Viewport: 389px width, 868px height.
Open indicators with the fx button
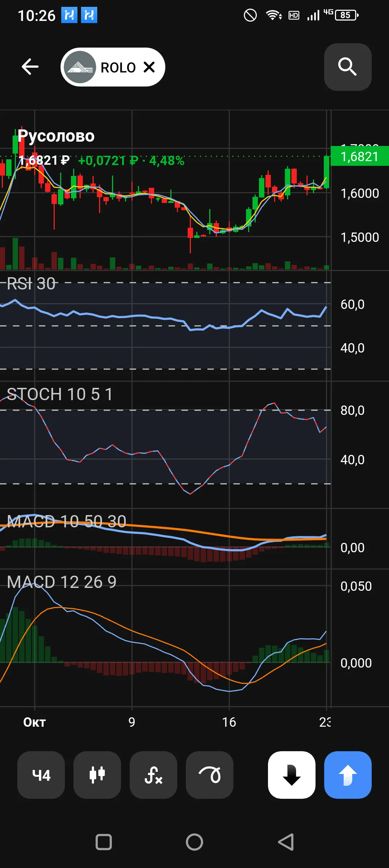click(153, 775)
